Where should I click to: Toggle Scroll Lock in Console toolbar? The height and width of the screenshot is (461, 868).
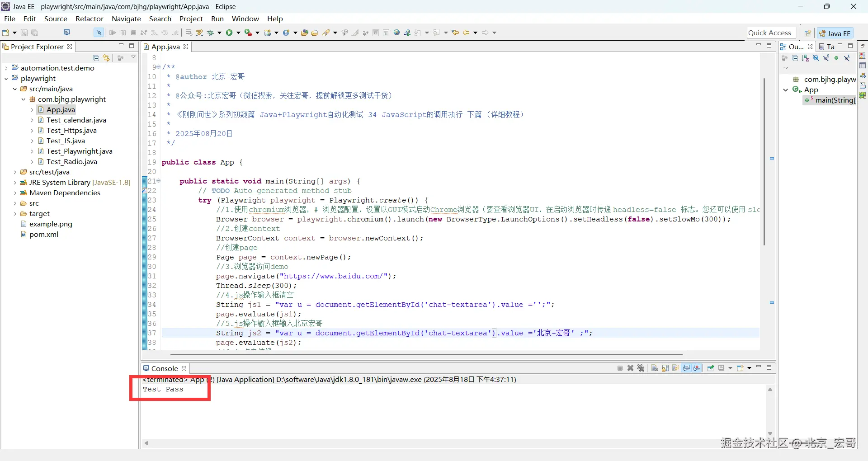tap(665, 368)
